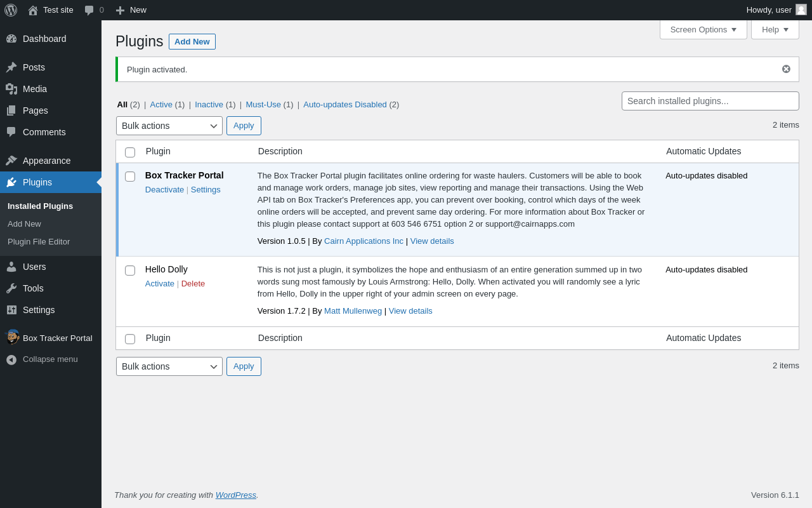Click the comments bubble icon in admin bar
This screenshot has height=508, width=812.
click(x=89, y=10)
